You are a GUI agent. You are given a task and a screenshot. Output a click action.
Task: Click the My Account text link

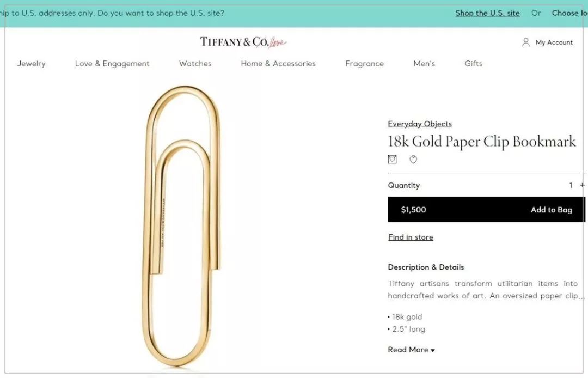pyautogui.click(x=554, y=42)
